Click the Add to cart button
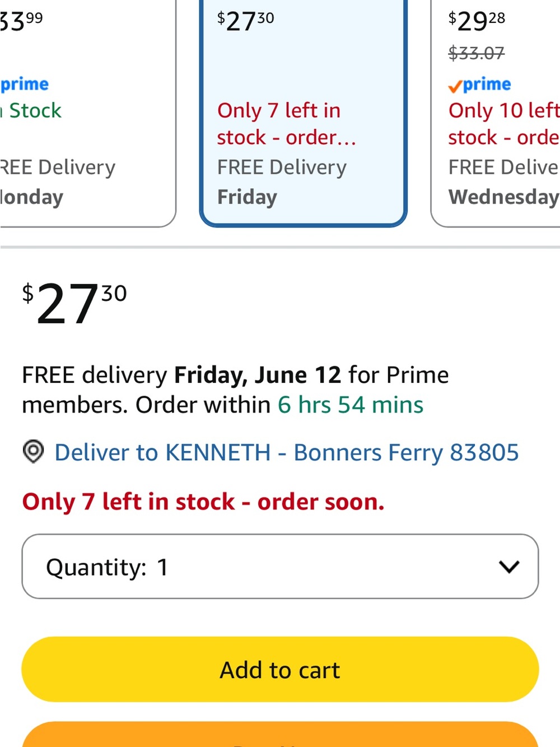Screen dimensions: 560x747 pos(280,669)
